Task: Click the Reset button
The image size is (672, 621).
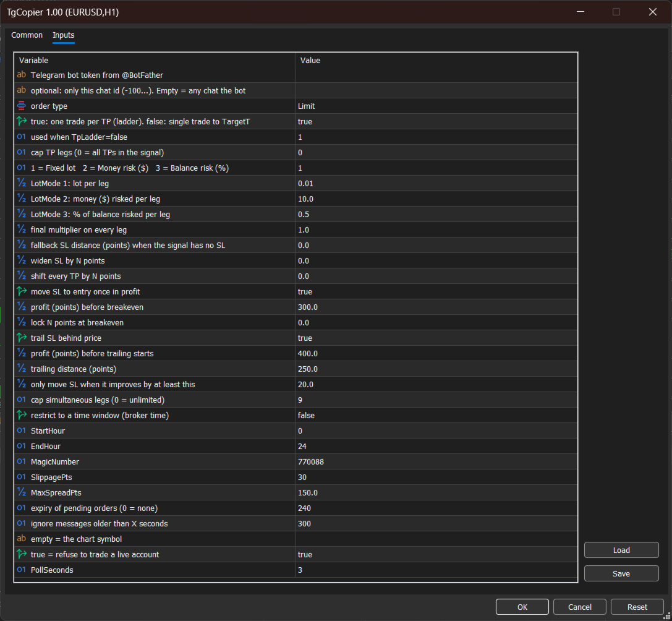Action: (x=637, y=607)
